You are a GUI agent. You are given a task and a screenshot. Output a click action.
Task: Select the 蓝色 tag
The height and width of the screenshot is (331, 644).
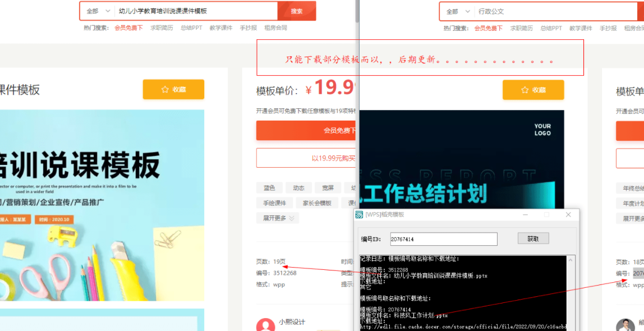pyautogui.click(x=269, y=188)
